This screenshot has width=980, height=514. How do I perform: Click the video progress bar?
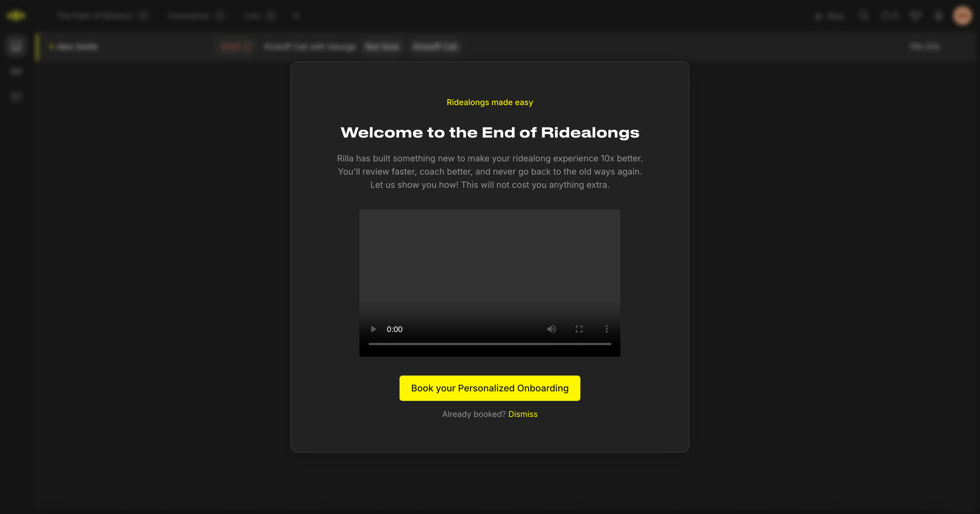tap(490, 344)
